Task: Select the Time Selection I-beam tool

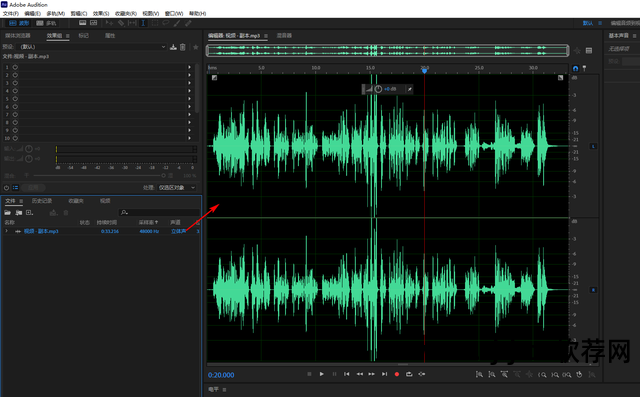Action: (143, 23)
